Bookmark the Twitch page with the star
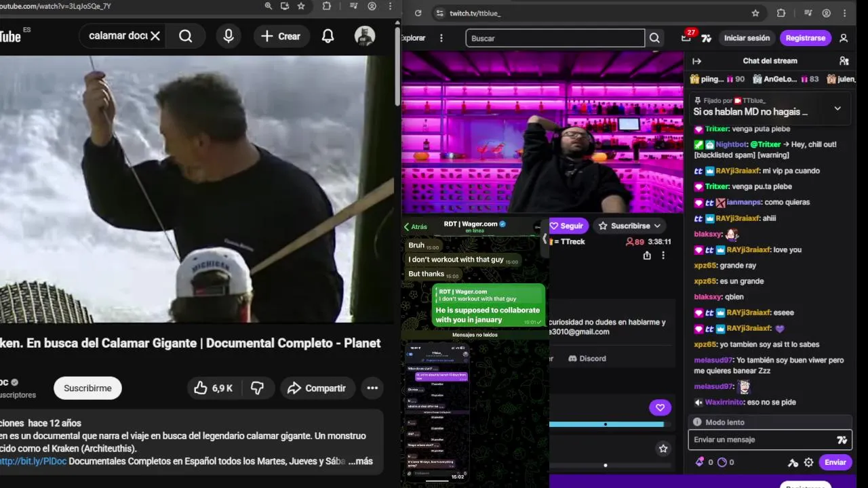The width and height of the screenshot is (868, 488). click(755, 13)
